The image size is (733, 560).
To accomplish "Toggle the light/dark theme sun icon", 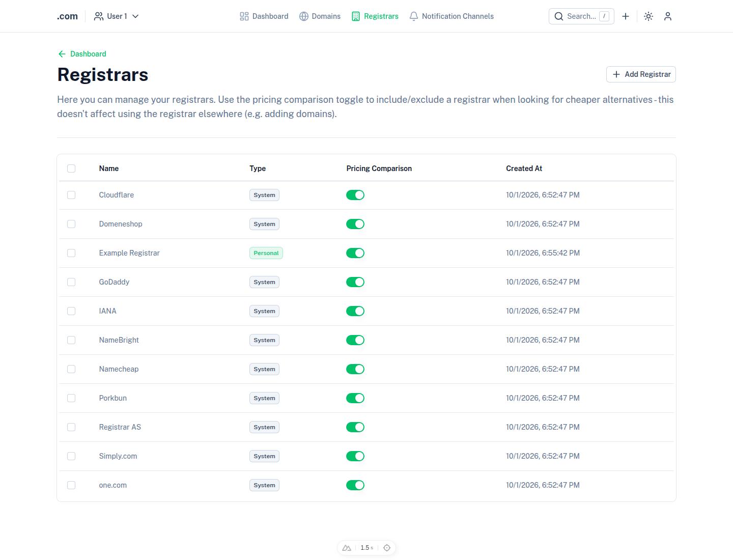I will click(649, 16).
